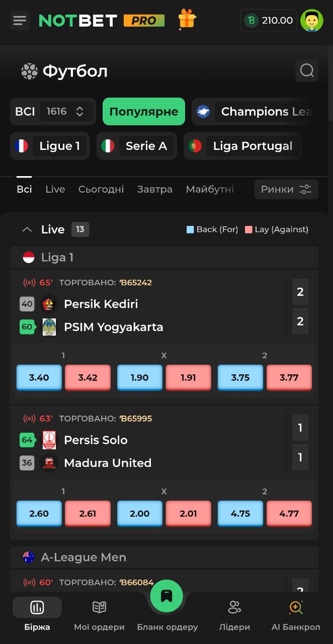
Task: Open the hamburger navigation menu
Action: tap(19, 20)
